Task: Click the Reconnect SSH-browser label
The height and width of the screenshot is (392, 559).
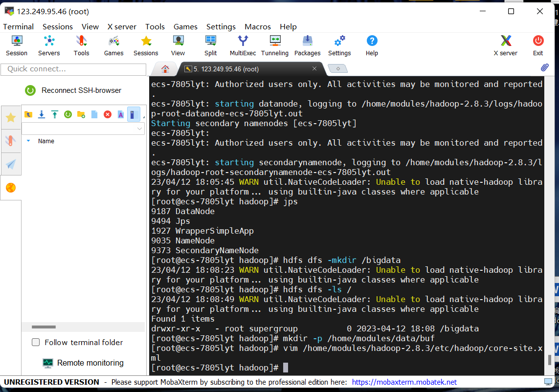Action: (81, 90)
